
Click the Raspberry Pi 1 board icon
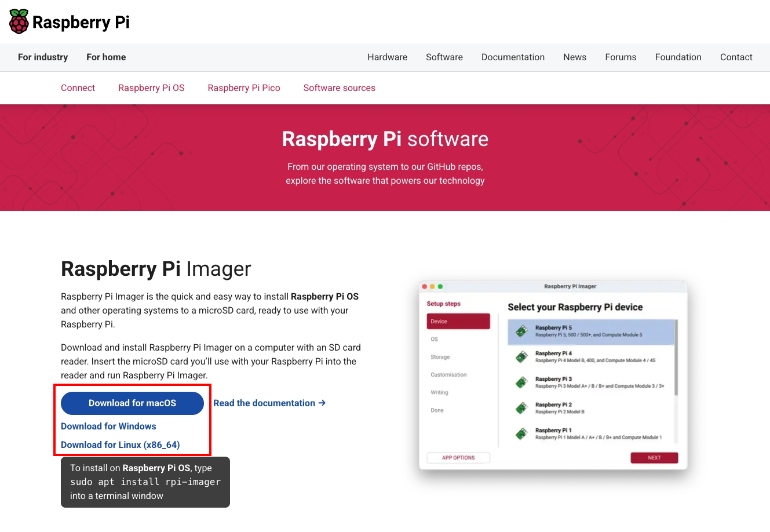click(x=521, y=433)
